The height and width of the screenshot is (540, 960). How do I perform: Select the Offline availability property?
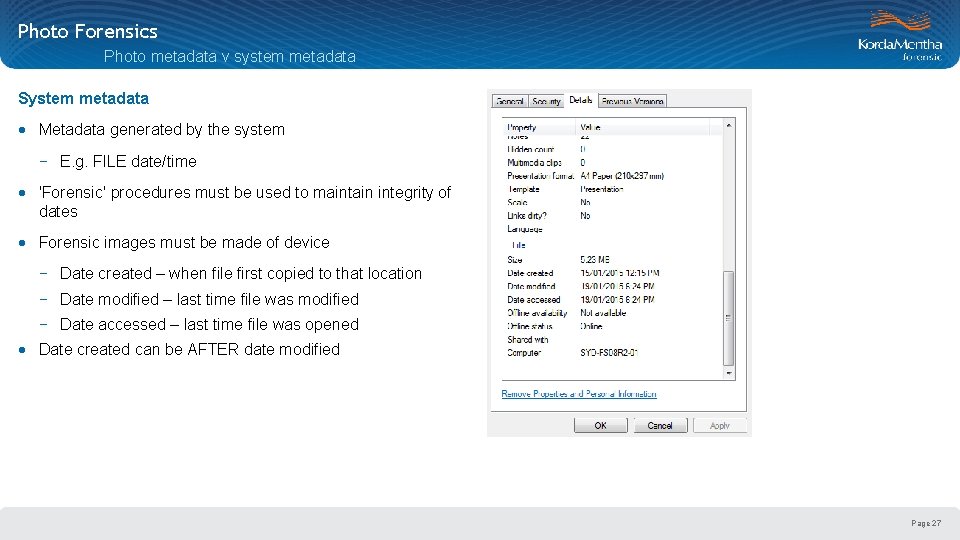point(537,313)
